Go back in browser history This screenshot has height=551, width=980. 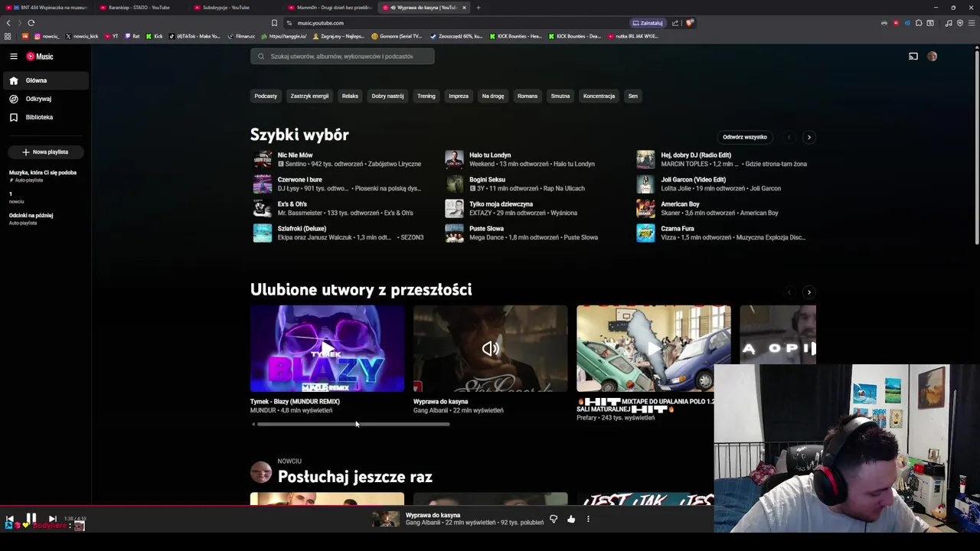coord(8,23)
